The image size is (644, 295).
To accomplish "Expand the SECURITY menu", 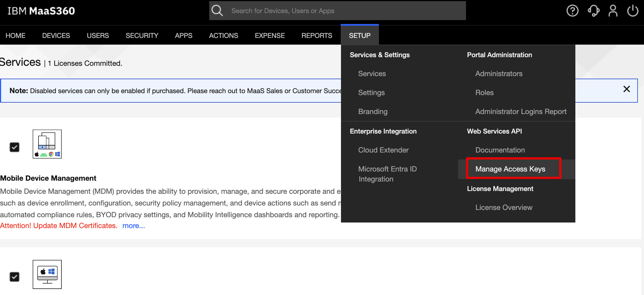I will click(142, 35).
